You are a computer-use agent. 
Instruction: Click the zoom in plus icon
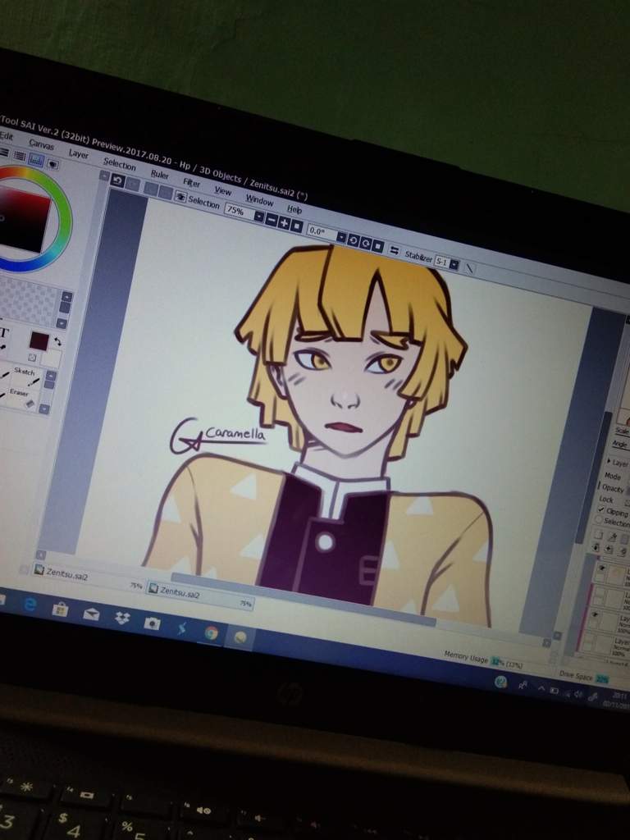click(x=284, y=222)
